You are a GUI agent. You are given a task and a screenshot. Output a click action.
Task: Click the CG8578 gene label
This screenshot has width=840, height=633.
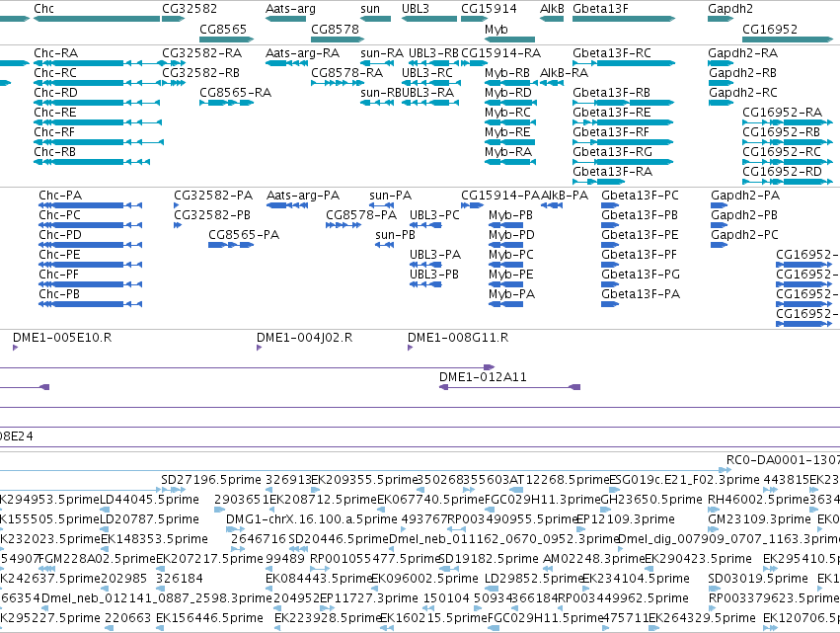pos(335,29)
